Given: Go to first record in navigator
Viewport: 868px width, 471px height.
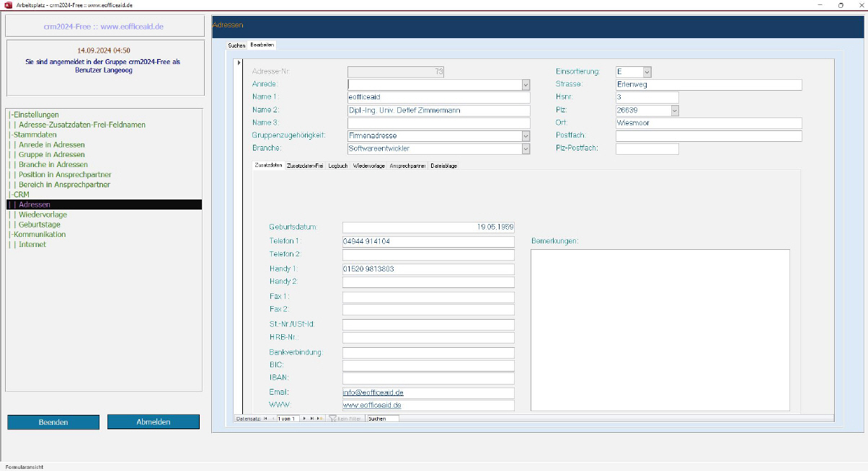Looking at the screenshot, I should [265, 418].
